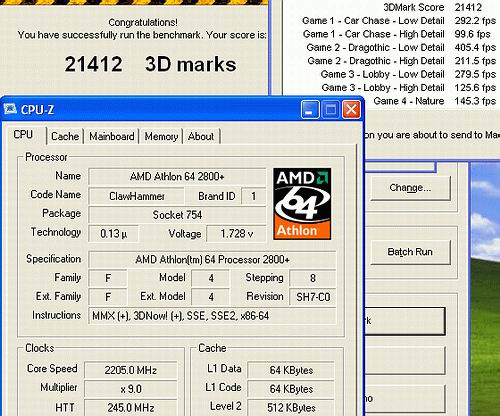The image size is (500, 416).
Task: Click the Revision value SH7-C0
Action: [x=313, y=297]
